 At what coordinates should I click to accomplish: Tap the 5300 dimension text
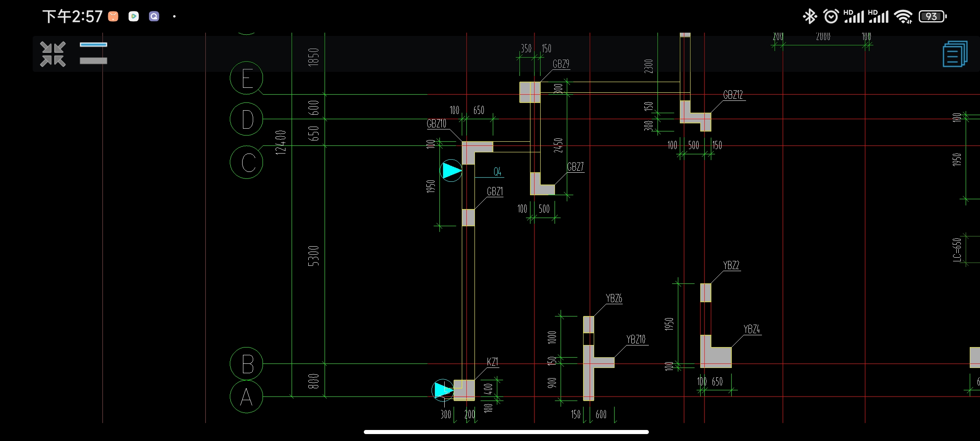[x=313, y=256]
